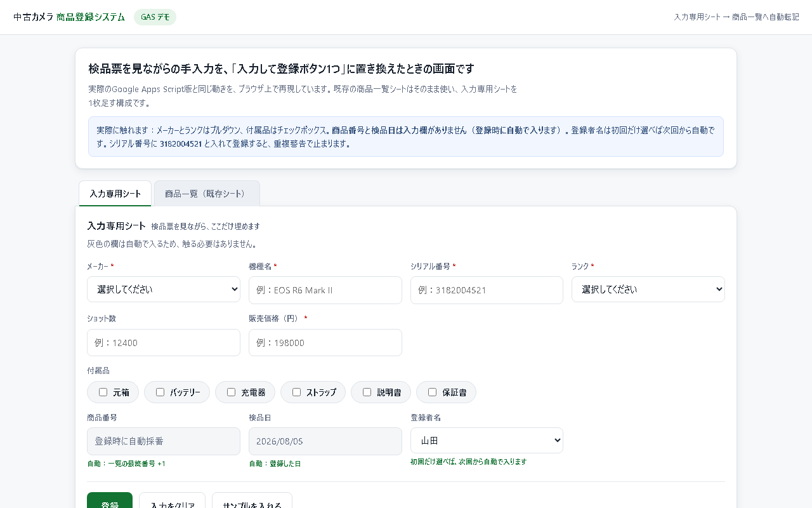Open the 商品一覧（既存シート） tab

pos(207,194)
